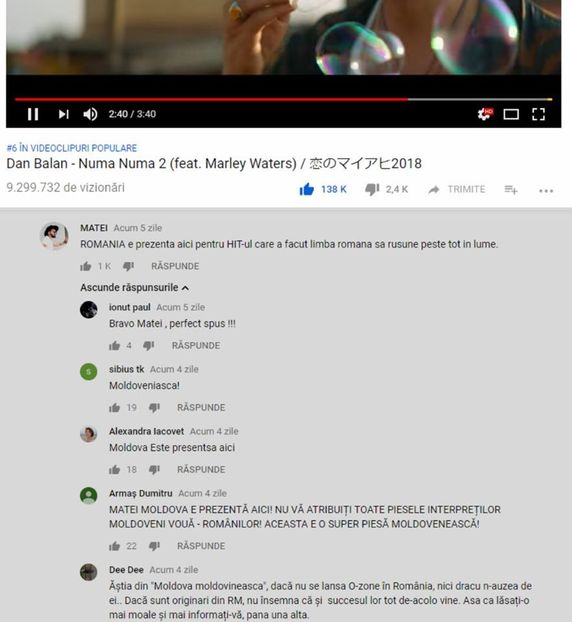The width and height of the screenshot is (572, 622).
Task: Switch to theater mode view
Action: (511, 115)
